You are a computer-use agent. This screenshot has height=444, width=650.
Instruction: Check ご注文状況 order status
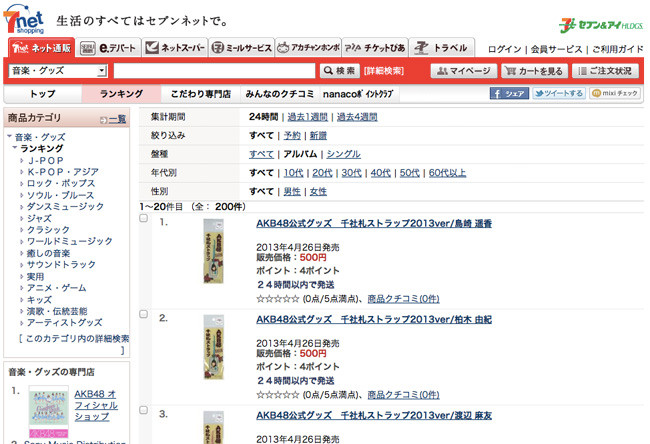click(x=605, y=71)
